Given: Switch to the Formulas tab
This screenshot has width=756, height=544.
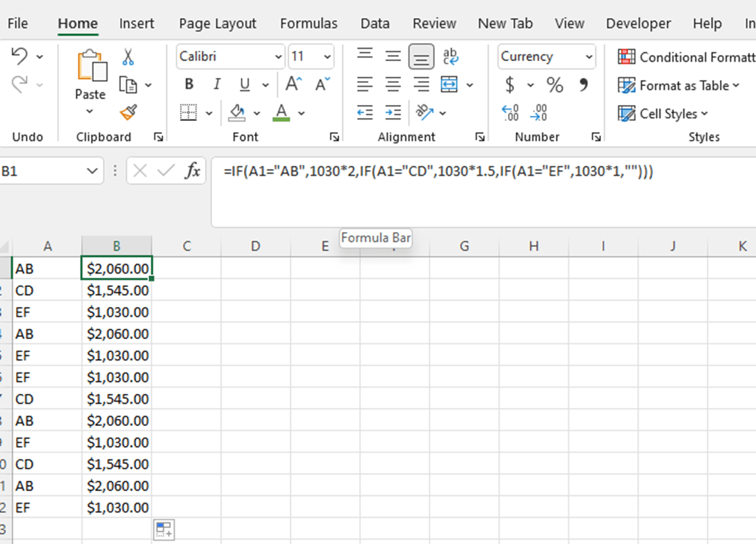Looking at the screenshot, I should click(309, 23).
